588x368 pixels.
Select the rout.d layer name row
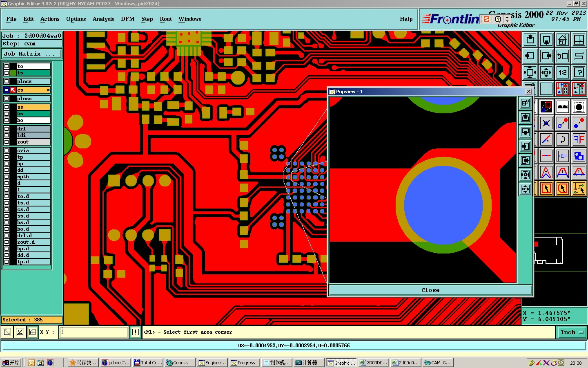(33, 242)
